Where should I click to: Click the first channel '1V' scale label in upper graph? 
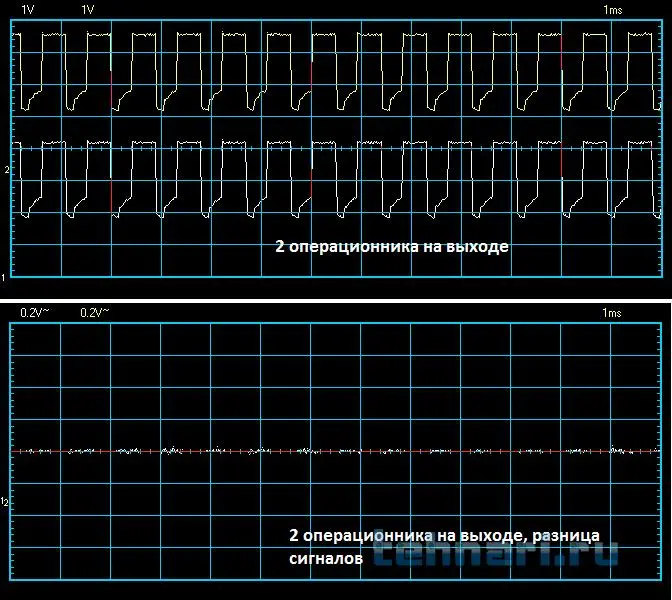click(x=28, y=10)
